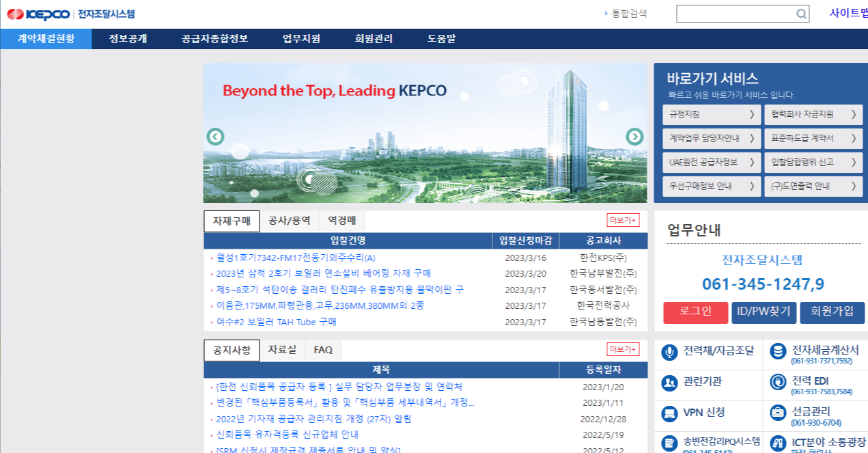Open notice 2022년 기자재 공급자 관리지침 개정
Image resolution: width=868 pixels, height=453 pixels.
coord(314,419)
